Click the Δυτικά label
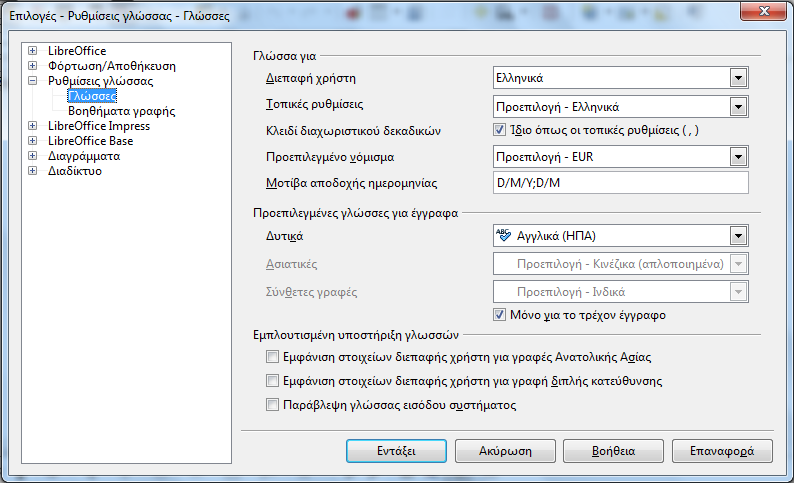This screenshot has width=794, height=483. click(285, 236)
